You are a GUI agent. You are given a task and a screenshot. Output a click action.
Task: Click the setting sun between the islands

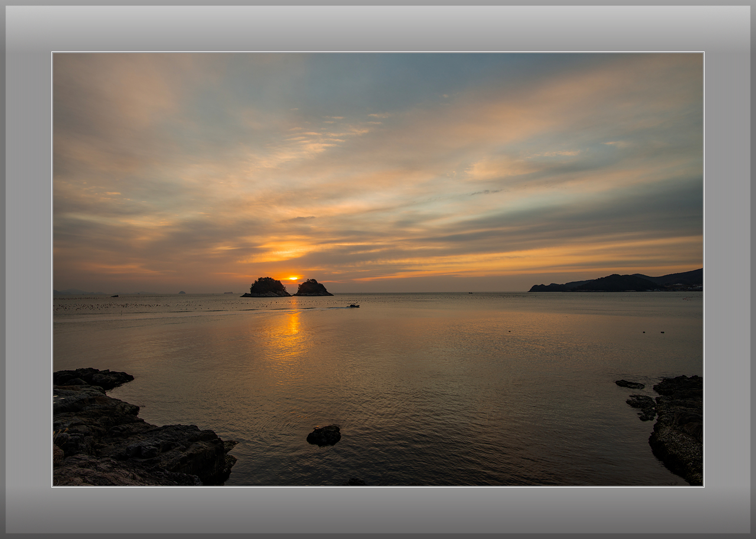pyautogui.click(x=292, y=278)
